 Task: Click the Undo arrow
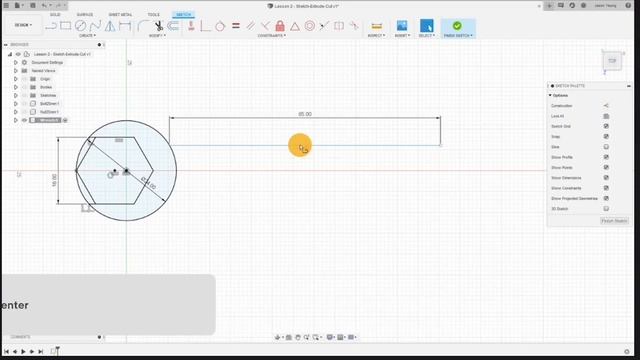pyautogui.click(x=44, y=6)
